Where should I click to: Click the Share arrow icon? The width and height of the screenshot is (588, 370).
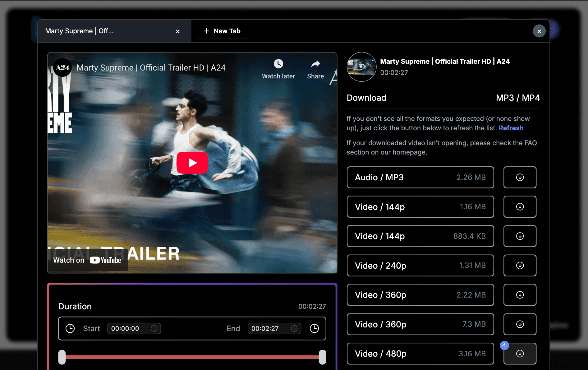pyautogui.click(x=315, y=64)
